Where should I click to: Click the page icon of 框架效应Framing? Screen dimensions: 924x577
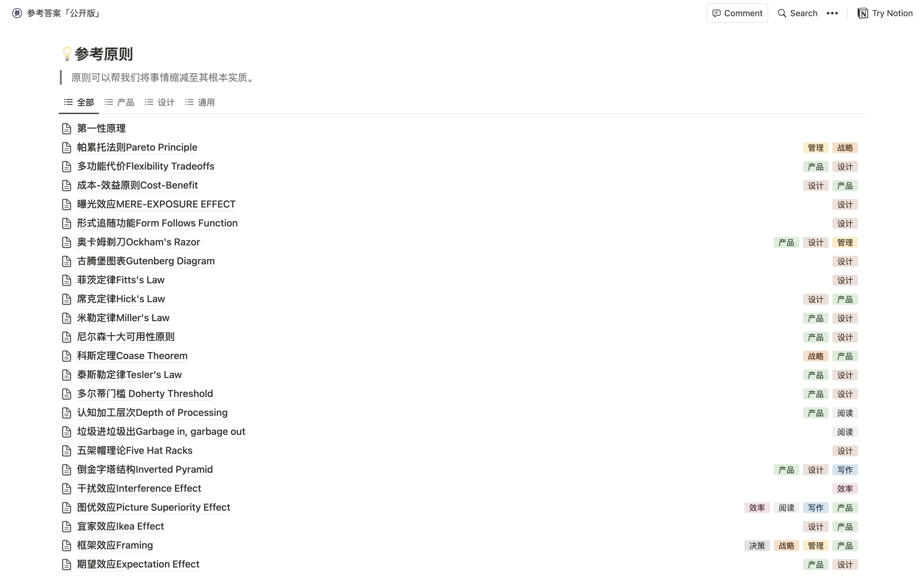tap(66, 545)
